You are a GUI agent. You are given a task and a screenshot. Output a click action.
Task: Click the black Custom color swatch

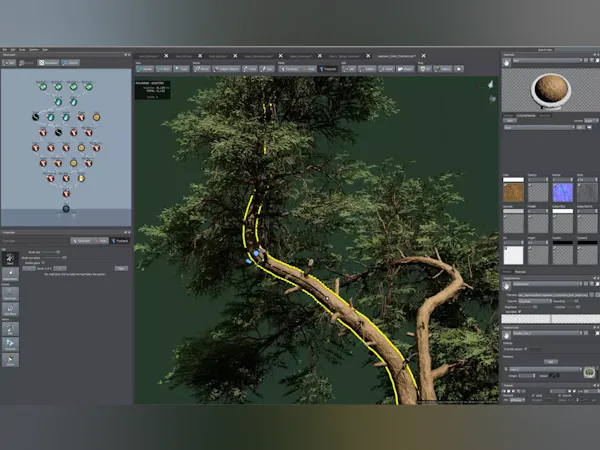[x=562, y=243]
